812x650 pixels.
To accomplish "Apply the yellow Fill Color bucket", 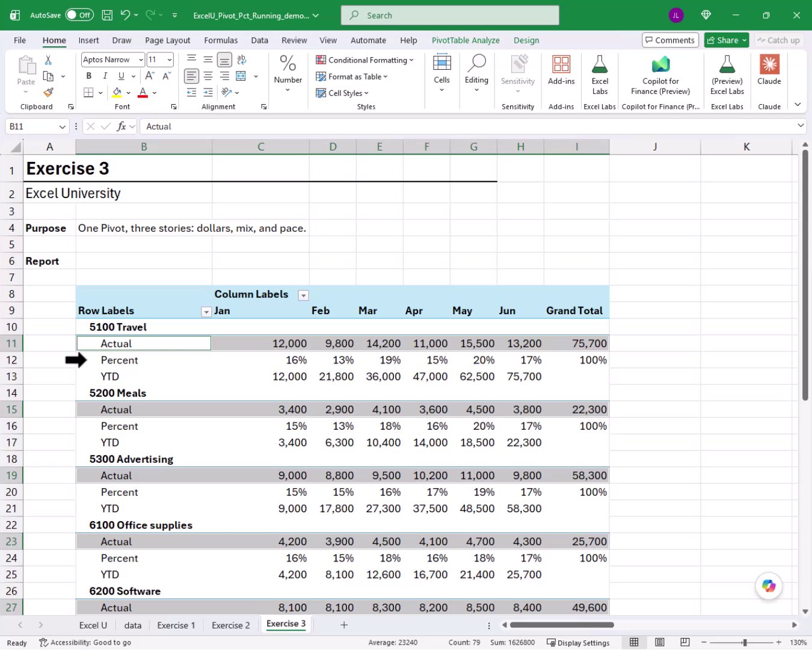I will [117, 93].
